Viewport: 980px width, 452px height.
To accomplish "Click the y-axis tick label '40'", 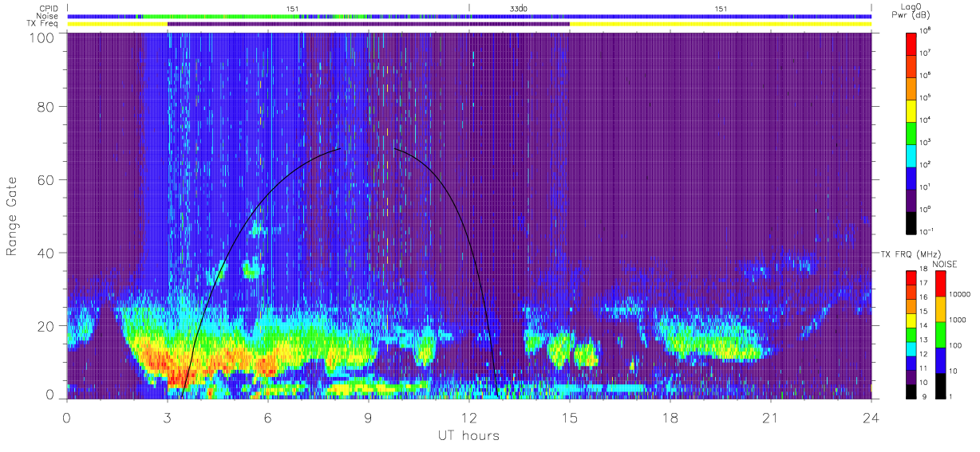I will click(45, 253).
